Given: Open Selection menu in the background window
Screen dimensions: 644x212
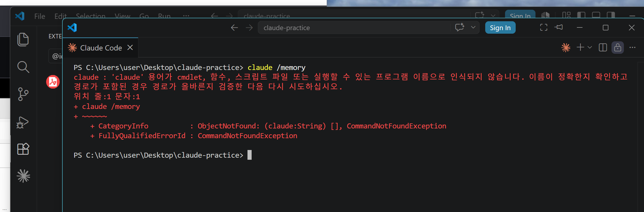Looking at the screenshot, I should (x=90, y=16).
